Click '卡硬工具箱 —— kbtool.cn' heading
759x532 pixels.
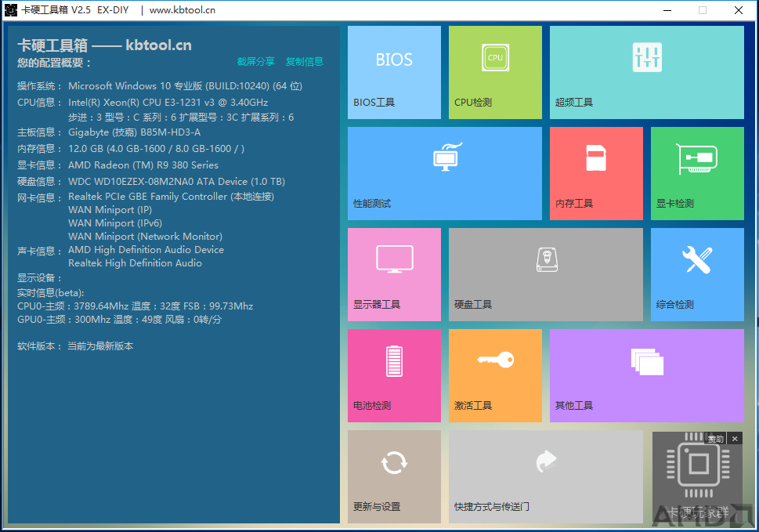tap(104, 45)
